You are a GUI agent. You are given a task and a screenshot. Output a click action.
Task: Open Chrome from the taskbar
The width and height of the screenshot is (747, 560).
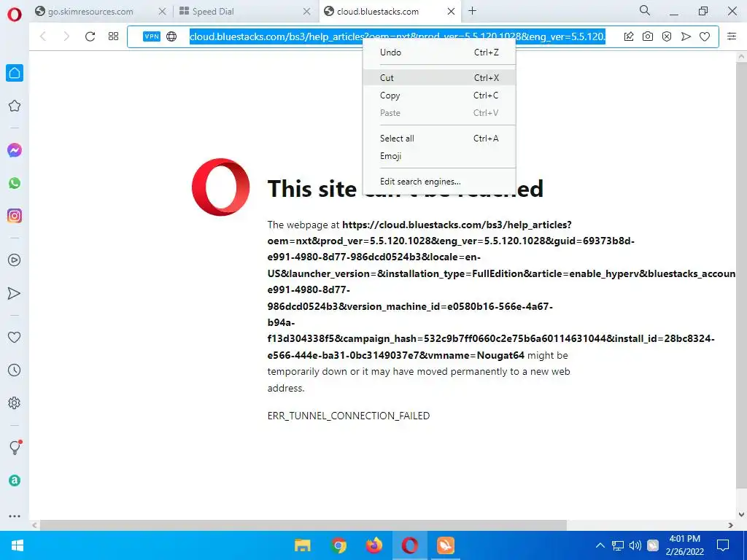pos(338,545)
